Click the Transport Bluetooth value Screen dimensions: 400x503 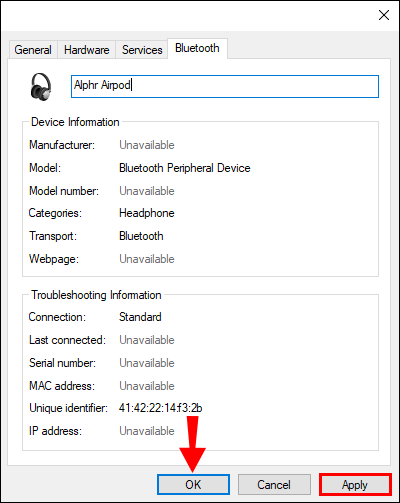click(141, 236)
